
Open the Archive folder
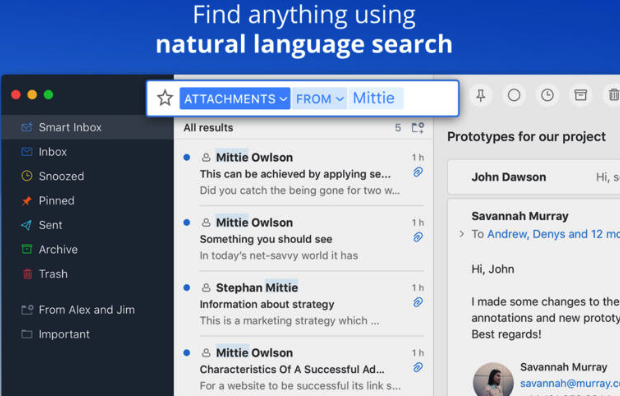point(87,250)
